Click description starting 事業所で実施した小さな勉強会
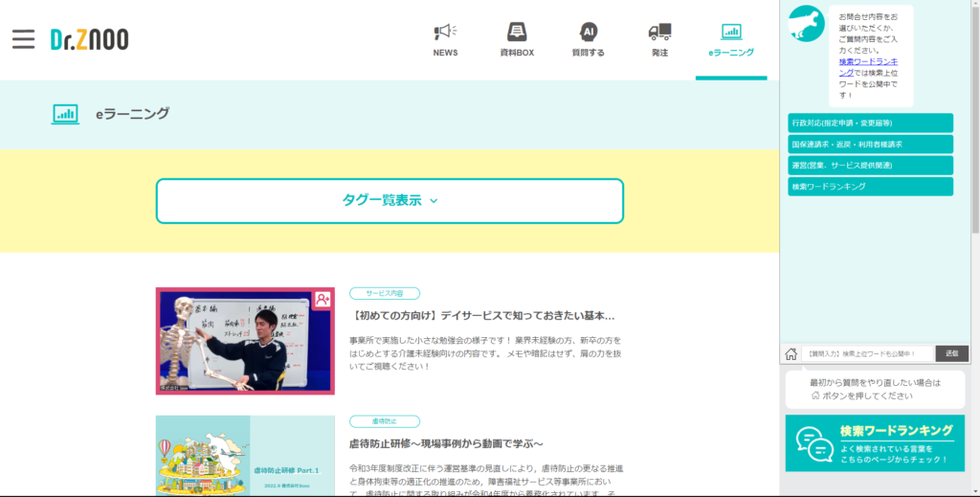 pos(485,353)
